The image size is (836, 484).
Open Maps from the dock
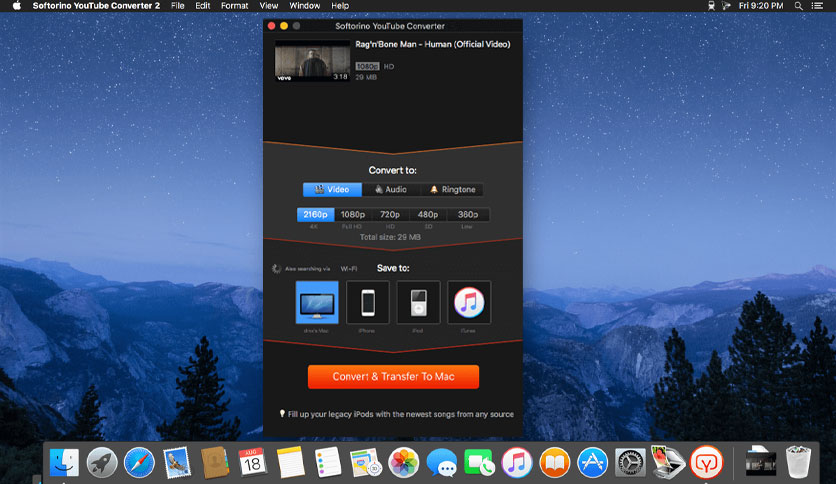366,462
